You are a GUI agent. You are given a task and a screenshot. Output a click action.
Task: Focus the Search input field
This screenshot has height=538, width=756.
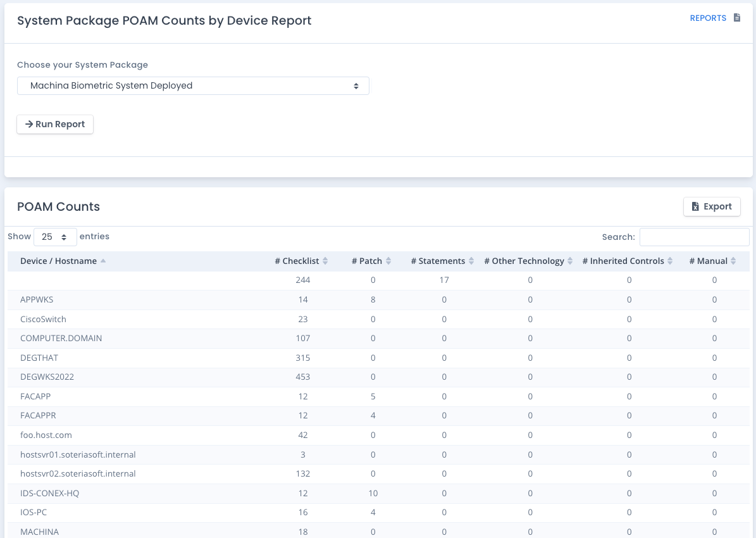pos(694,237)
